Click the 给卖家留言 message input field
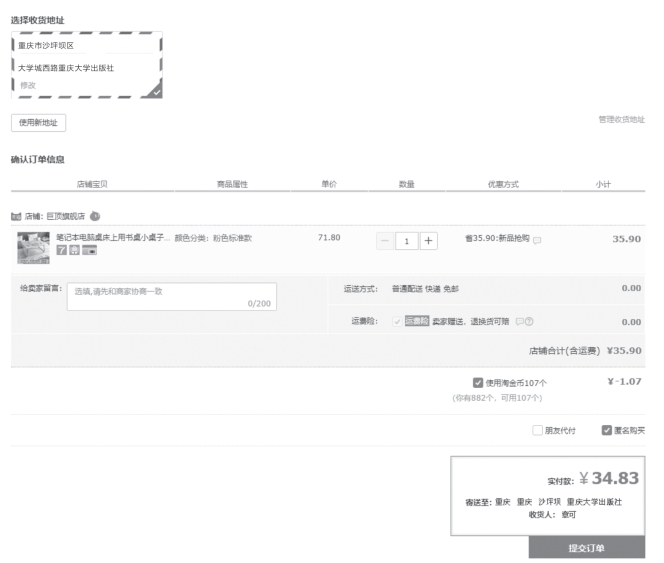This screenshot has width=664, height=563. coord(171,296)
